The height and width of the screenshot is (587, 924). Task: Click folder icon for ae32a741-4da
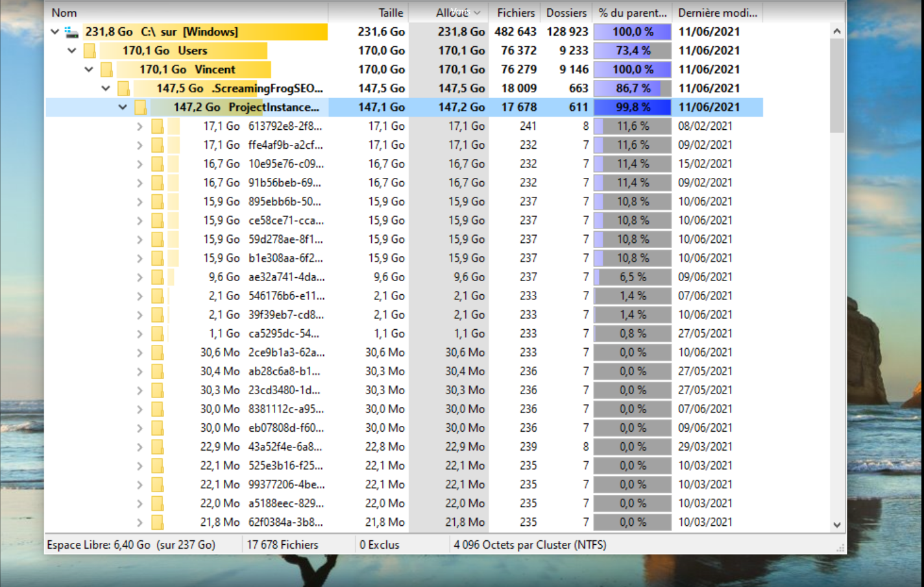(157, 277)
